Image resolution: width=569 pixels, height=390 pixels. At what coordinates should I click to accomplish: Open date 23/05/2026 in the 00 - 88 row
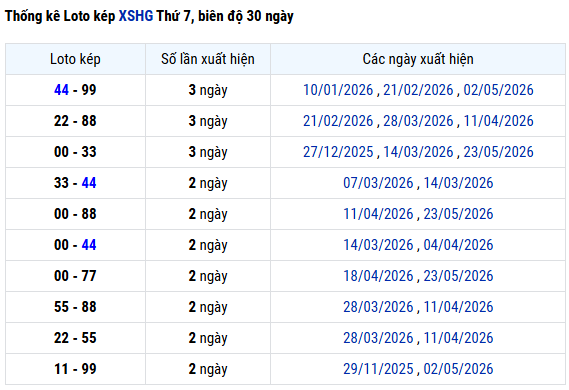458,214
